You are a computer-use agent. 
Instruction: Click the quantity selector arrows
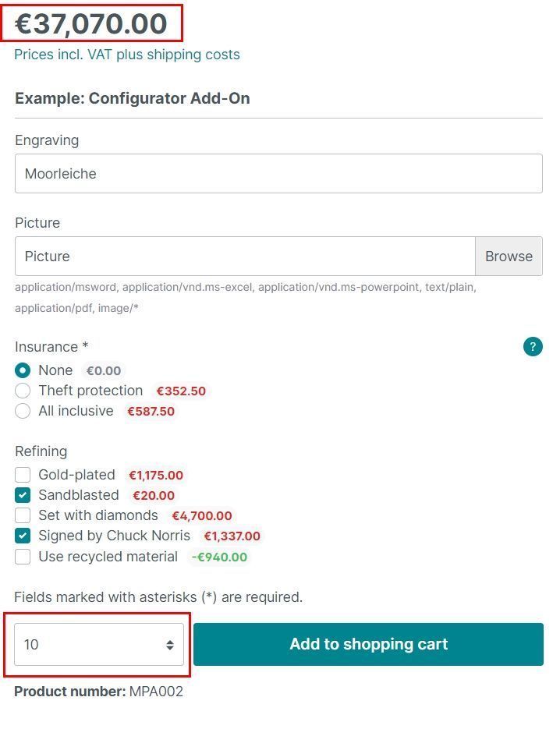pyautogui.click(x=169, y=645)
